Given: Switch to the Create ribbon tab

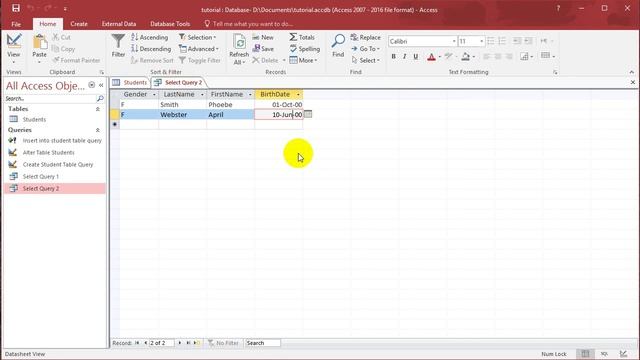Looking at the screenshot, I should tap(79, 24).
